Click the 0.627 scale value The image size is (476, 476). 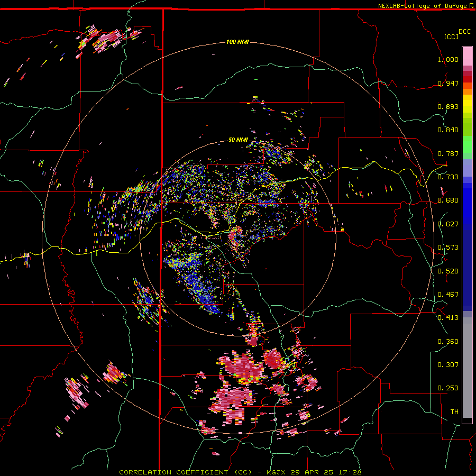448,224
